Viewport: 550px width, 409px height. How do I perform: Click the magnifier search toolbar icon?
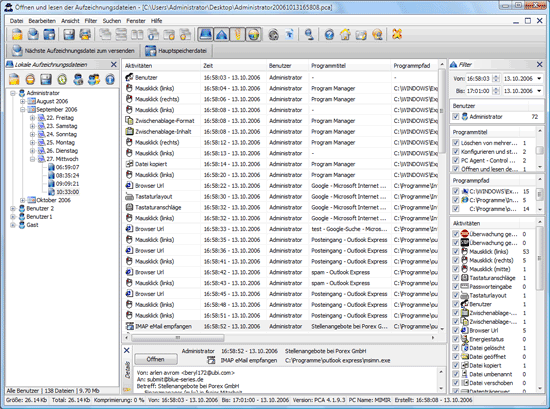click(309, 34)
